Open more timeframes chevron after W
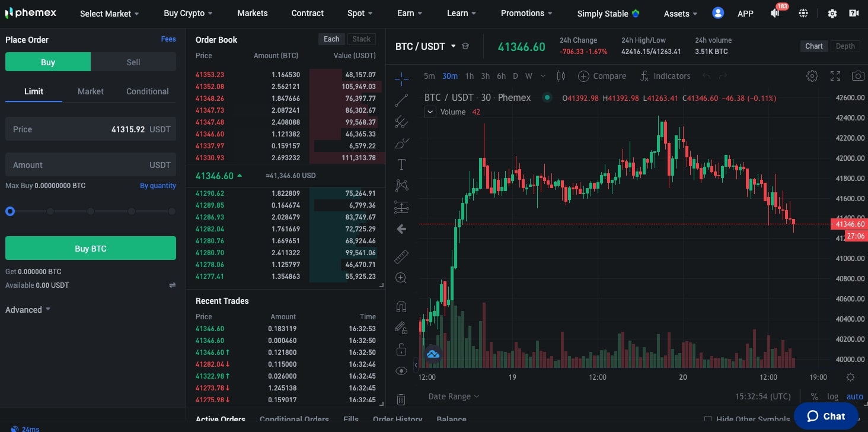Image resolution: width=868 pixels, height=432 pixels. coord(544,76)
